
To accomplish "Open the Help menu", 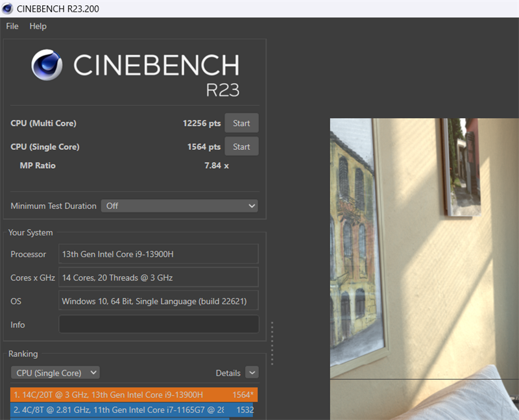I will pyautogui.click(x=38, y=26).
